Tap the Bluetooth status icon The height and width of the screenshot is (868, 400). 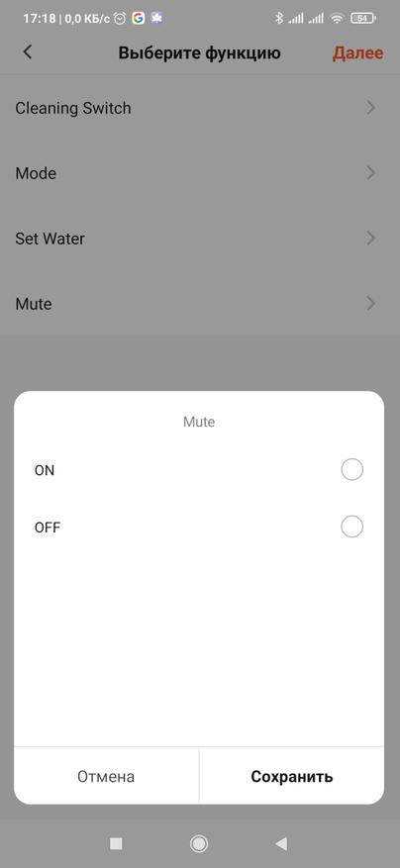(279, 18)
